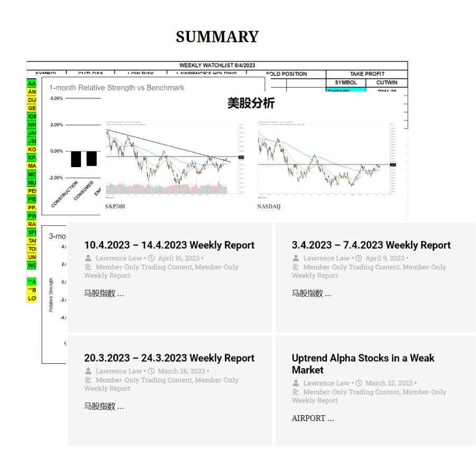
Task: Click the AIRPORT excerpt text
Action: coord(313,418)
